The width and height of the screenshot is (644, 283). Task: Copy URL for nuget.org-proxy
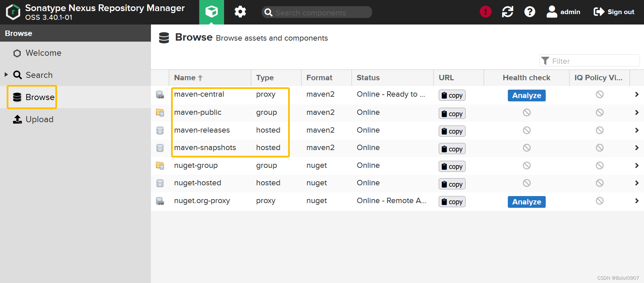click(452, 202)
